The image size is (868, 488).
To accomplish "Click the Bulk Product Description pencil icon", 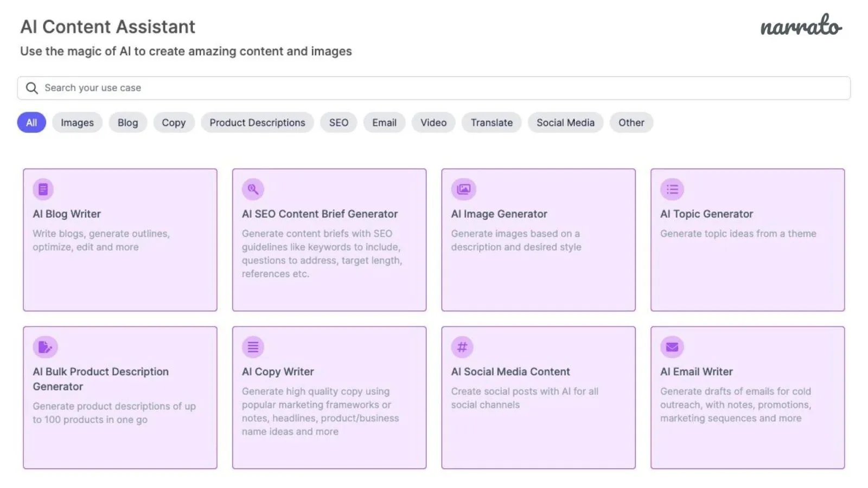I will tap(46, 347).
